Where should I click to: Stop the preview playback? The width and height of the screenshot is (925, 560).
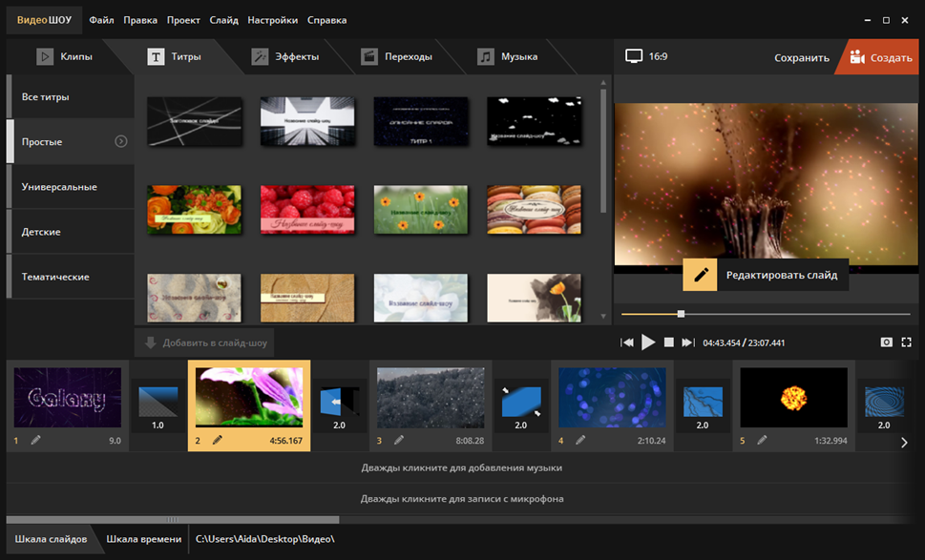(x=668, y=342)
